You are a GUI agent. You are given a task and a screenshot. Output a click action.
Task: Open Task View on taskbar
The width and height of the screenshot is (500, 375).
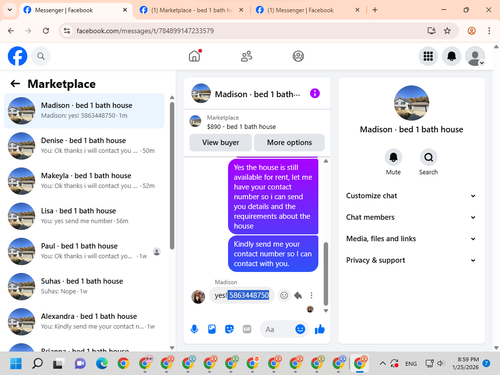[58, 363]
